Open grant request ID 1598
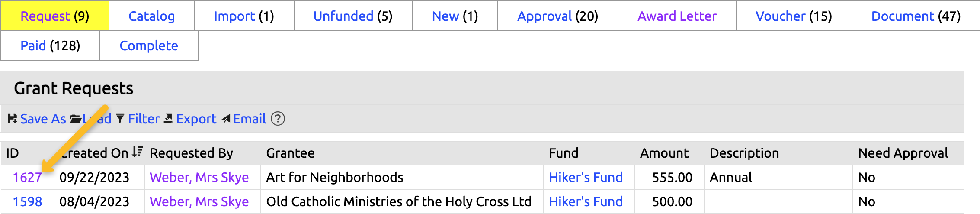Viewport: 980px width, 214px height. (27, 201)
